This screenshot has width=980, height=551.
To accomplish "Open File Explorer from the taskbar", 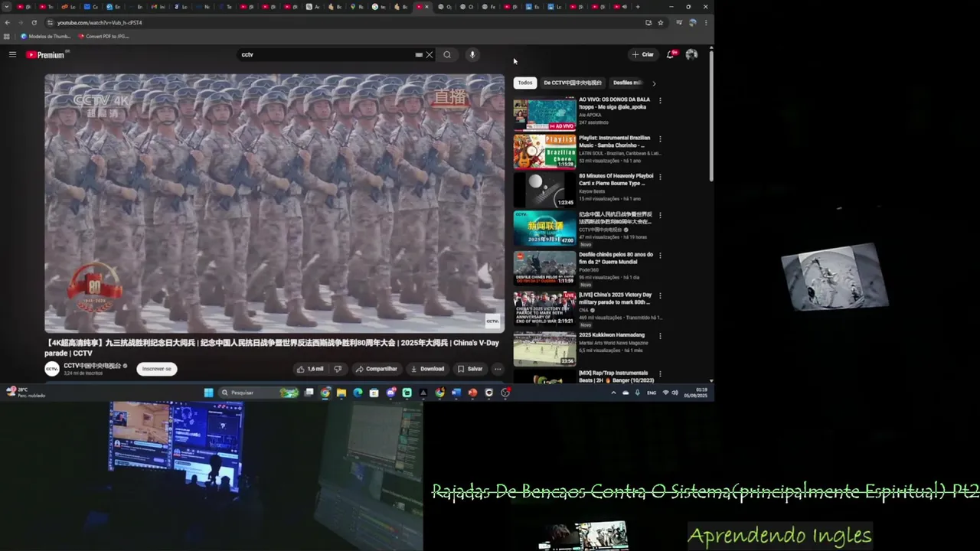I will [x=341, y=393].
